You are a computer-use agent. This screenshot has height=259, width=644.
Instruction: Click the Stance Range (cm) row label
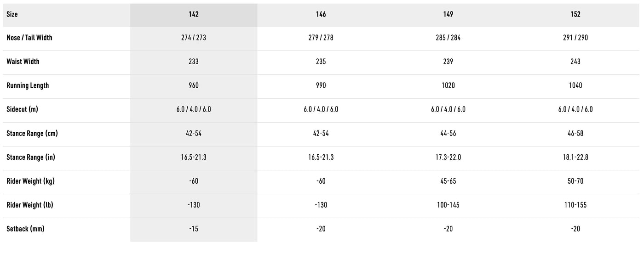tap(32, 133)
